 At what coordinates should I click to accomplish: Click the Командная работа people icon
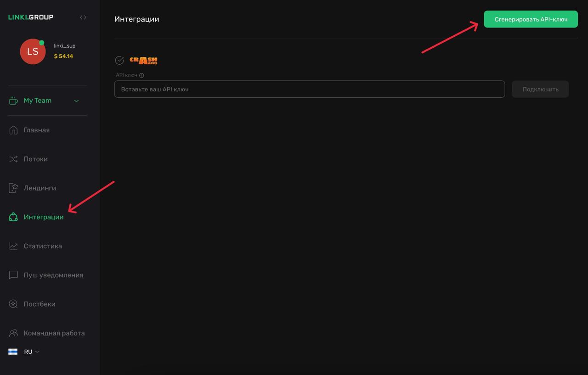[x=13, y=333]
